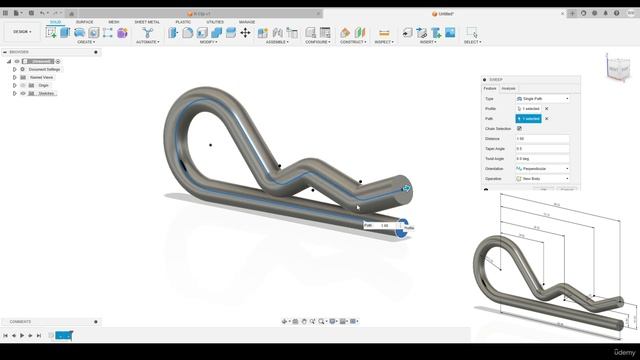
Task: Click the Undo arrow
Action: click(42, 13)
